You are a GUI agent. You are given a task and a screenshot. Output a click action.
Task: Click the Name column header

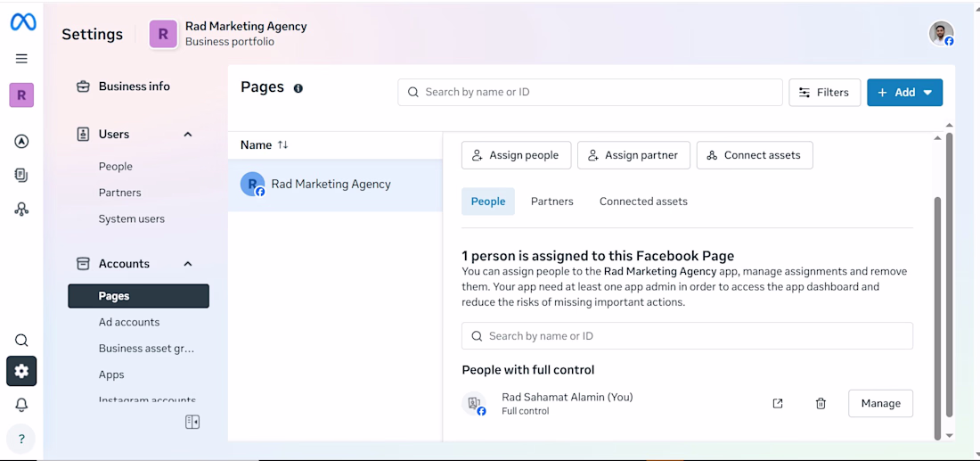coord(257,144)
